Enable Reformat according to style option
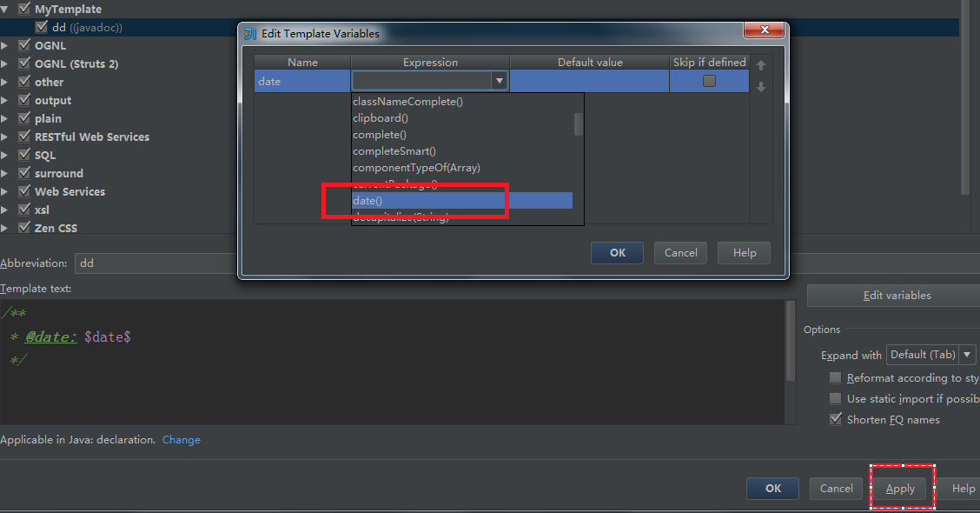This screenshot has width=980, height=513. point(835,378)
